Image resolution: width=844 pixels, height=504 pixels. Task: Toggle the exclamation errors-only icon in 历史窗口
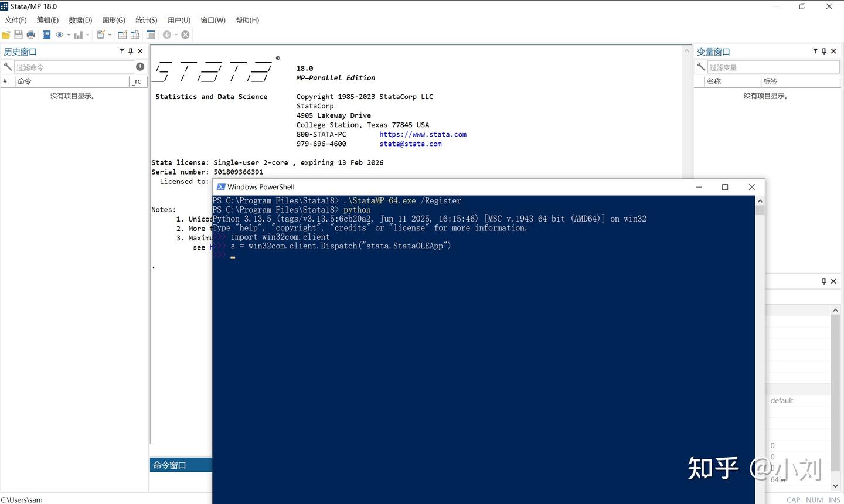140,67
